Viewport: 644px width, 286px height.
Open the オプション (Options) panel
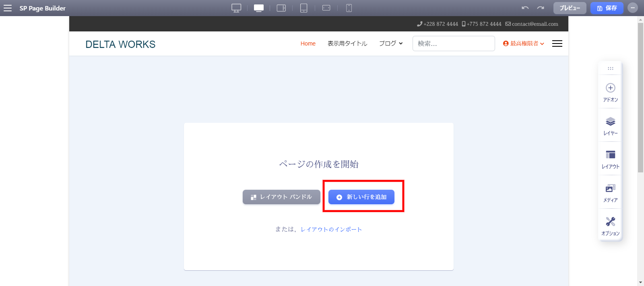(610, 226)
